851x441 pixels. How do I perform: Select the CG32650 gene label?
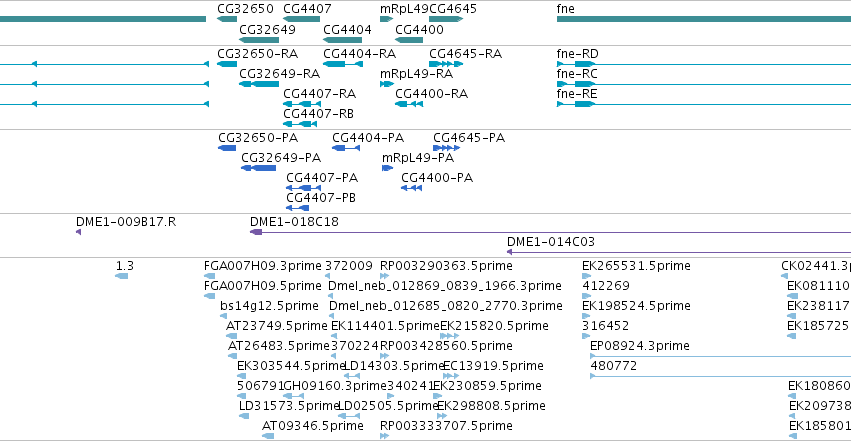point(245,9)
